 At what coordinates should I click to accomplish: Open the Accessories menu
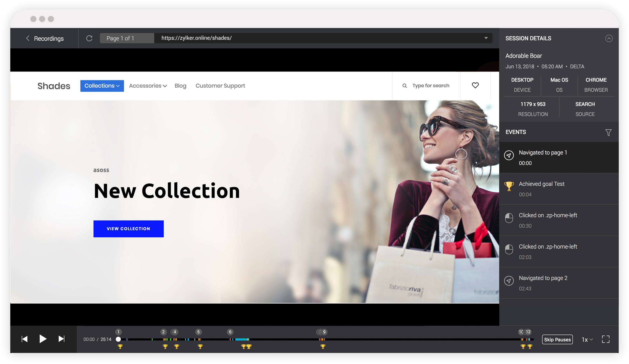pyautogui.click(x=148, y=86)
